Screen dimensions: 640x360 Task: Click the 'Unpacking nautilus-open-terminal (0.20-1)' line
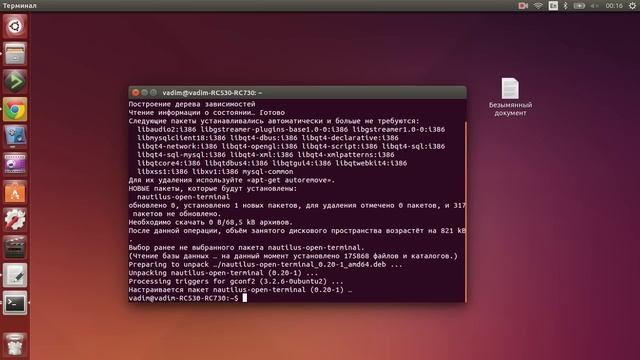pos(223,273)
